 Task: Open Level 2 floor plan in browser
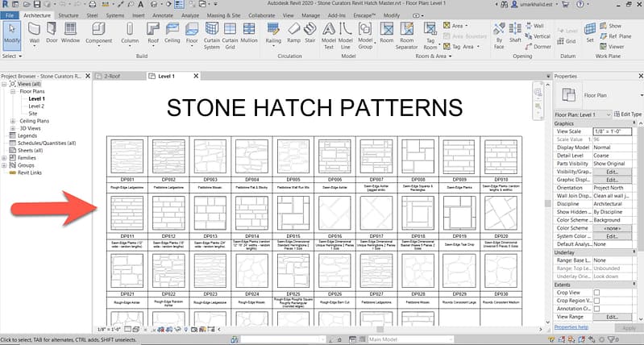35,106
